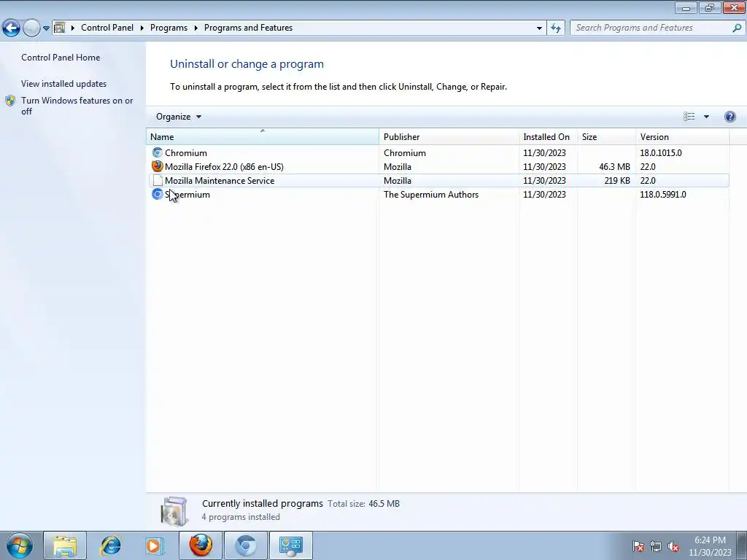
Task: Open the Windows Start button
Action: (20, 545)
